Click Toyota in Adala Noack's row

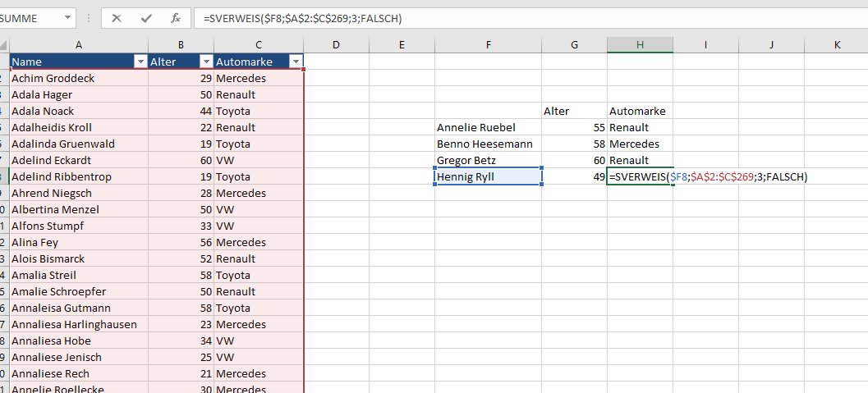coord(259,111)
